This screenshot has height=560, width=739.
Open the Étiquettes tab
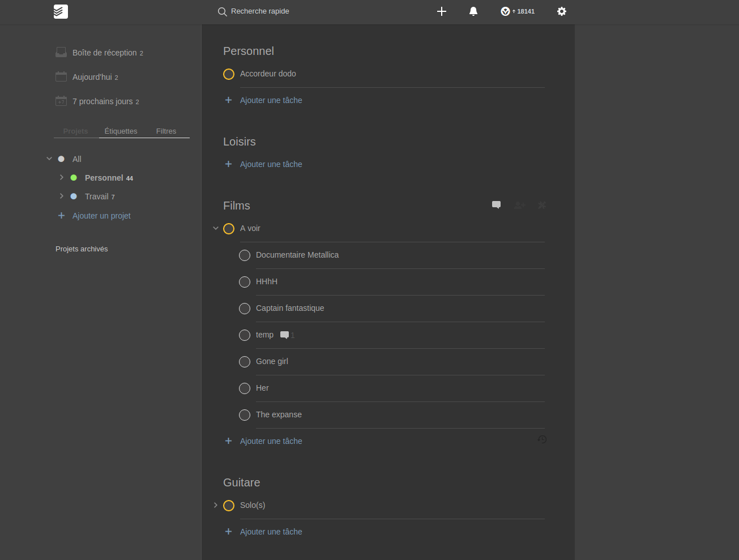tap(121, 131)
